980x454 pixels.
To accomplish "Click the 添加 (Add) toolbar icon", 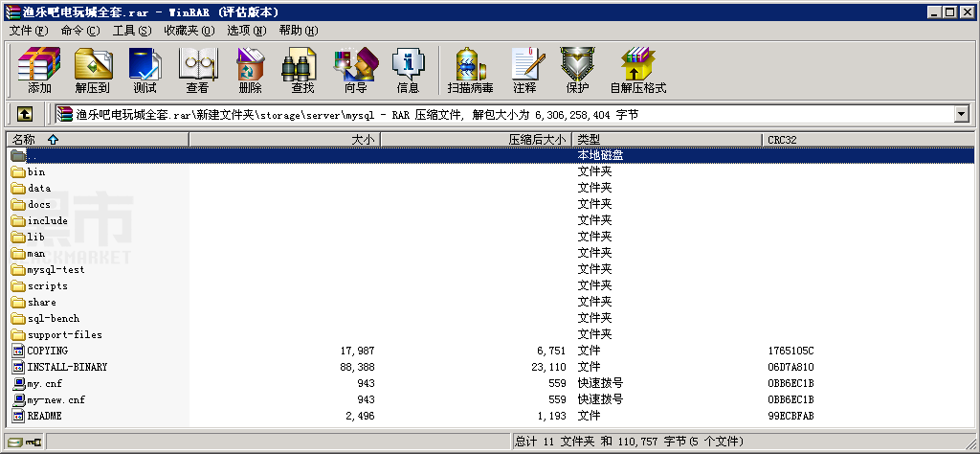I will pyautogui.click(x=39, y=63).
